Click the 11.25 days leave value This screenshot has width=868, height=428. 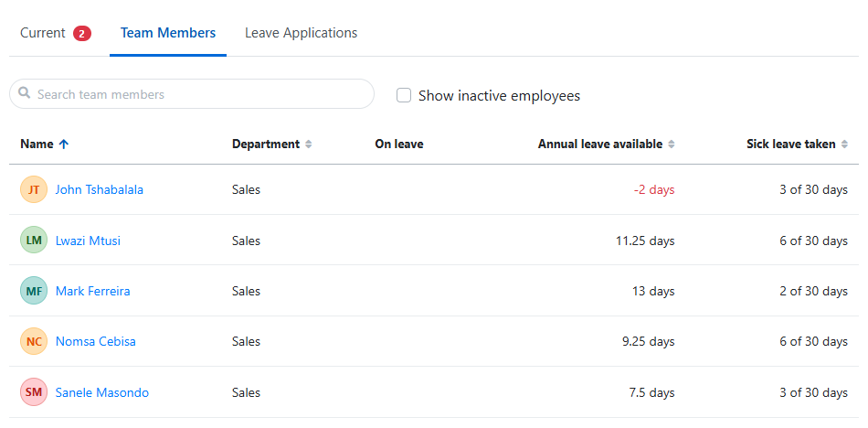645,241
